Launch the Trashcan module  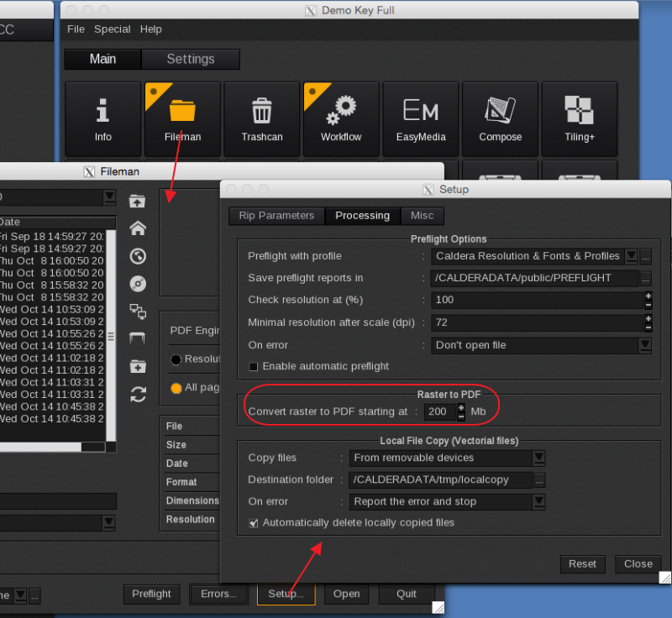pos(261,118)
